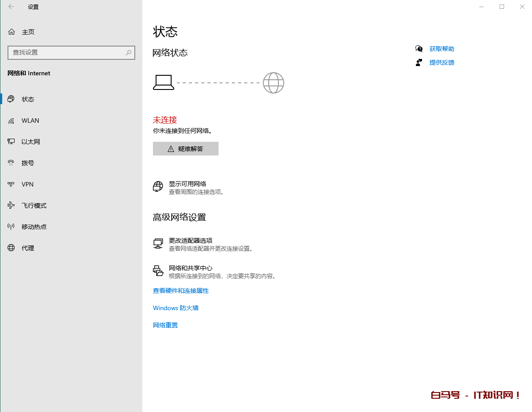Click the 查看硬件和连接属性 link
This screenshot has width=532, height=412.
point(180,291)
